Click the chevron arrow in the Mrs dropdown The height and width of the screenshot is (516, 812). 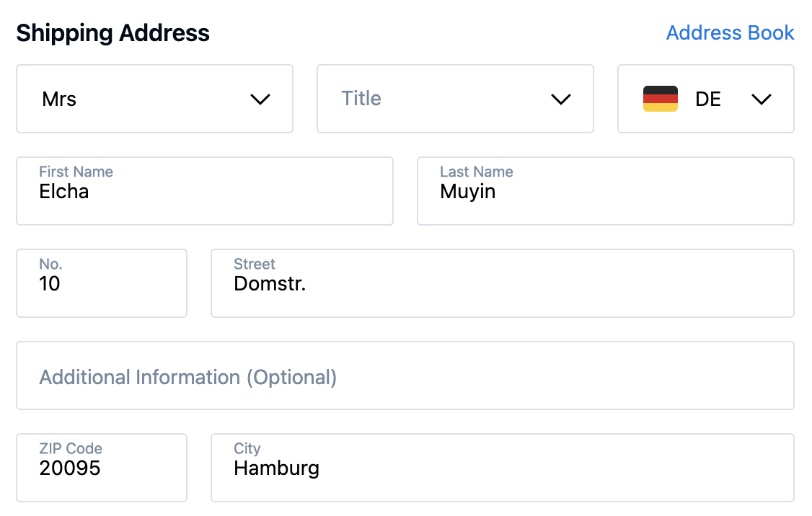pyautogui.click(x=260, y=99)
